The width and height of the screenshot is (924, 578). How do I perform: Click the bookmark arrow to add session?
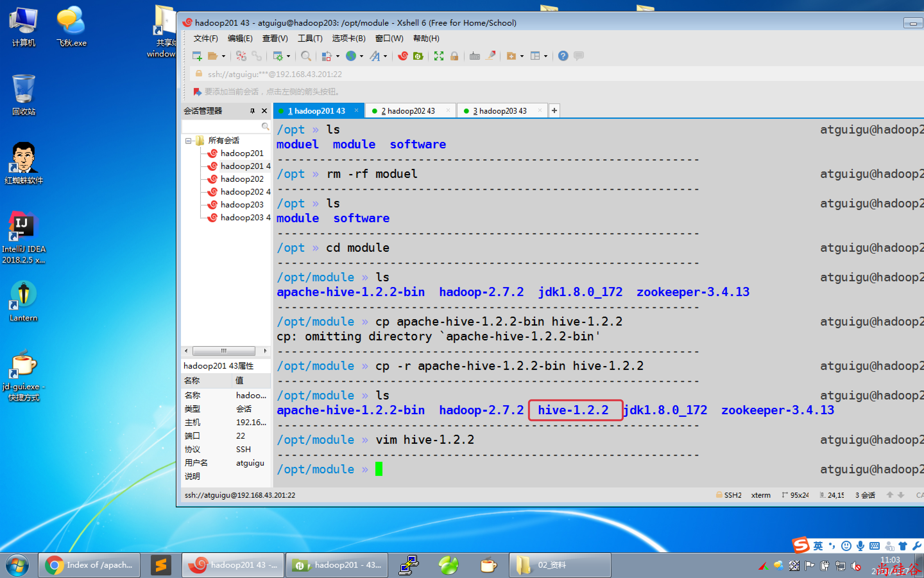[x=197, y=92]
